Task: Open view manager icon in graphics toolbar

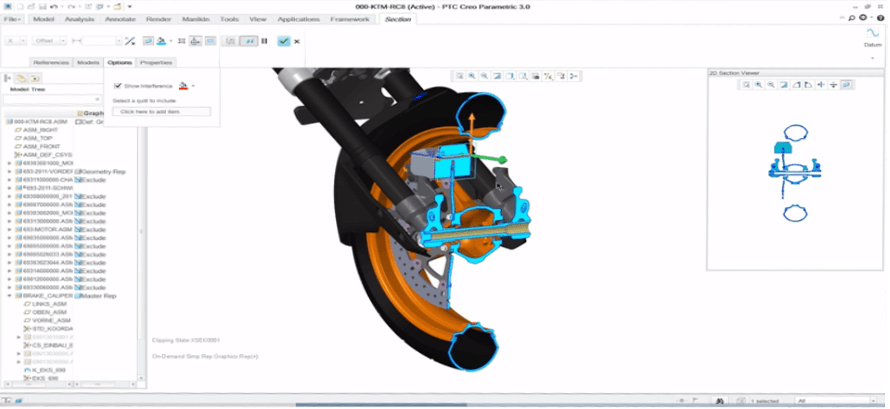Action: coord(535,76)
